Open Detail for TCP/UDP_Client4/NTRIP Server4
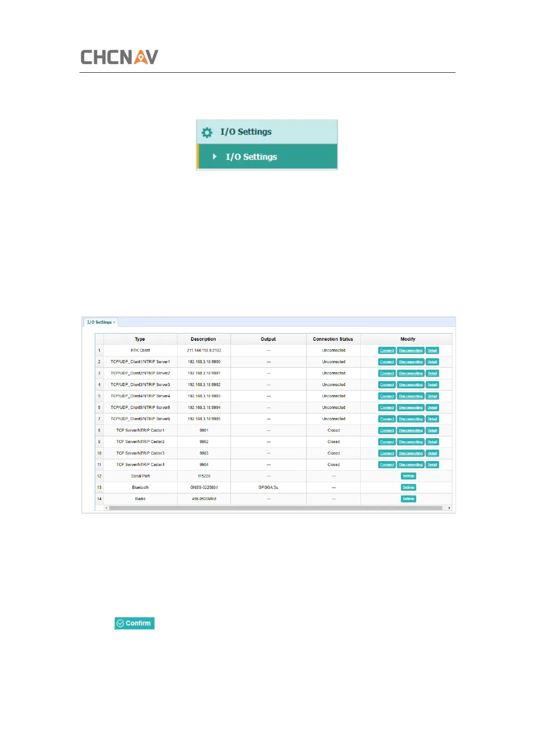Screen dimensions: 535x756 click(x=432, y=396)
